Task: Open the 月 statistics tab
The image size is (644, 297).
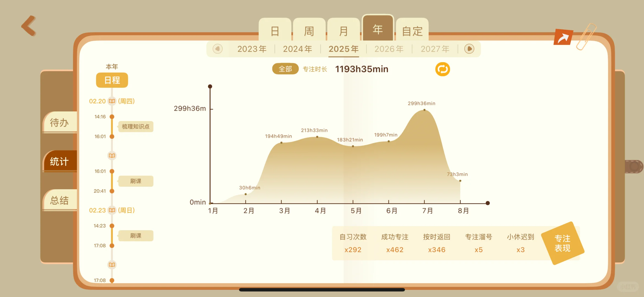Action: (x=343, y=31)
